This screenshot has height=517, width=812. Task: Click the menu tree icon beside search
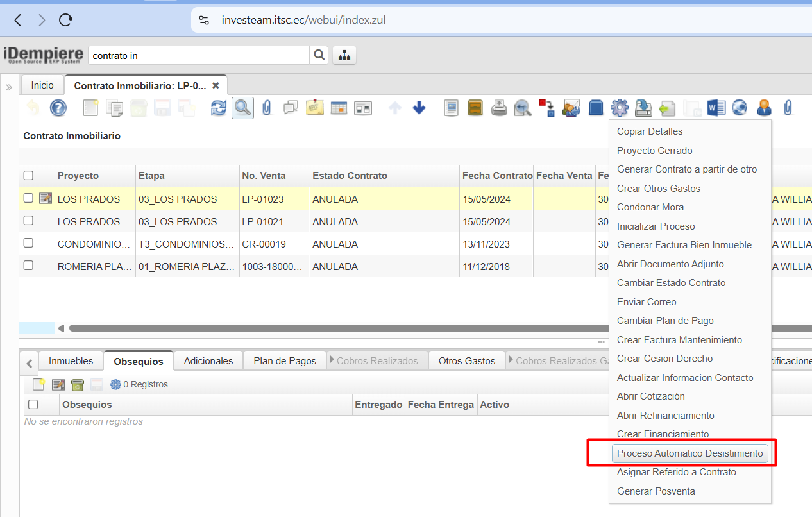point(344,55)
